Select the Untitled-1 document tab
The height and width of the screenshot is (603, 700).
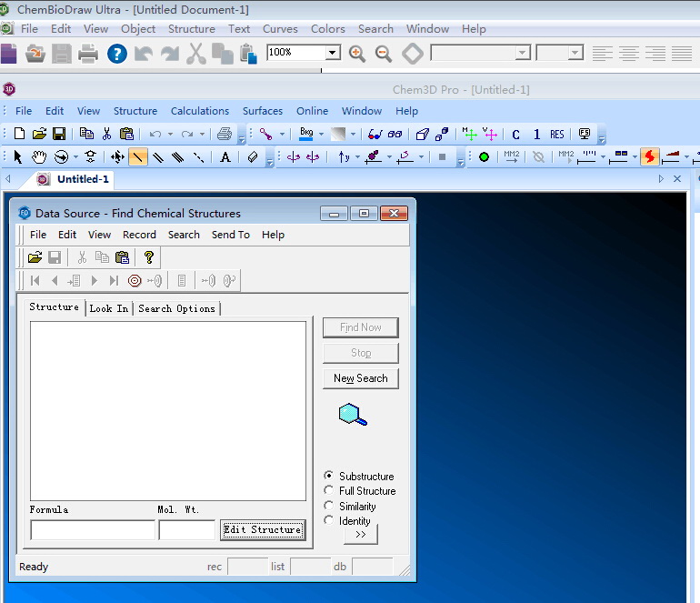[x=75, y=179]
